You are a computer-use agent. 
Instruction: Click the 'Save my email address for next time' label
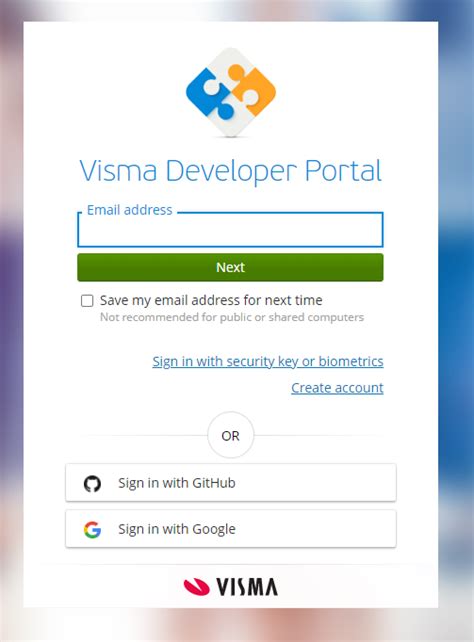[x=211, y=300]
